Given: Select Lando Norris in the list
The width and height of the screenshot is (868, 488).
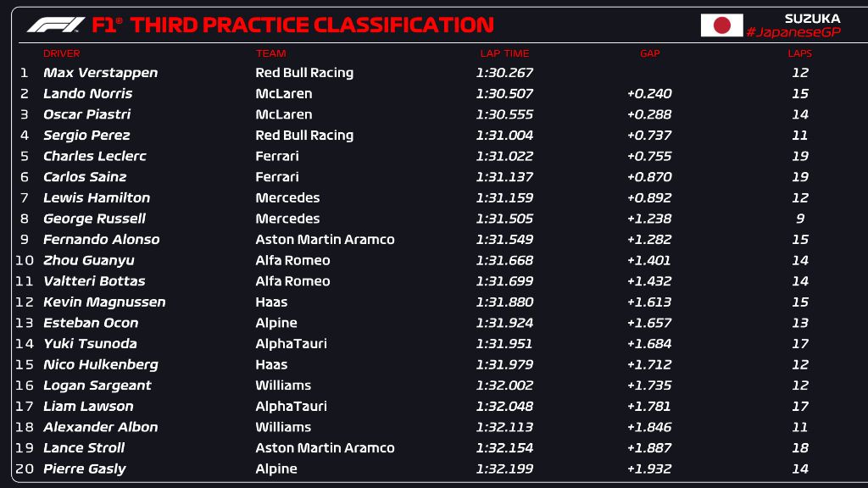Looking at the screenshot, I should 87,94.
